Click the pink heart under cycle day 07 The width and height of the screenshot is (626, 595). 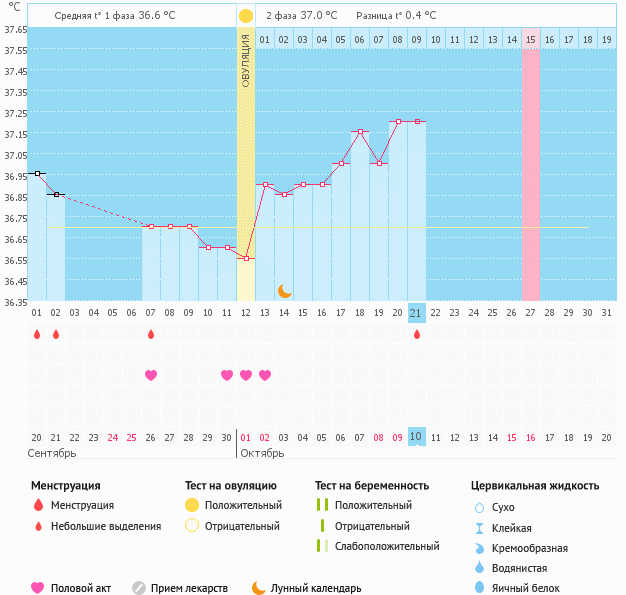coord(151,375)
